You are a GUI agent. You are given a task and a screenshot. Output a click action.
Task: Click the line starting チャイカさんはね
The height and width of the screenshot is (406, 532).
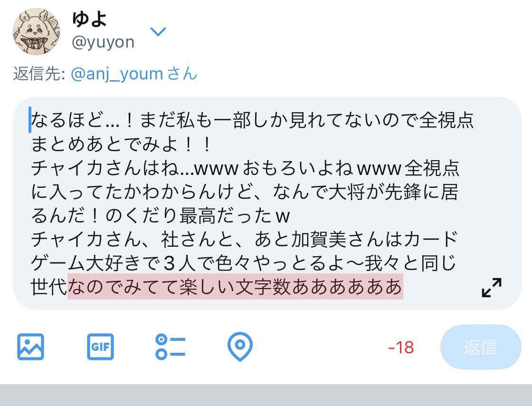pos(245,168)
